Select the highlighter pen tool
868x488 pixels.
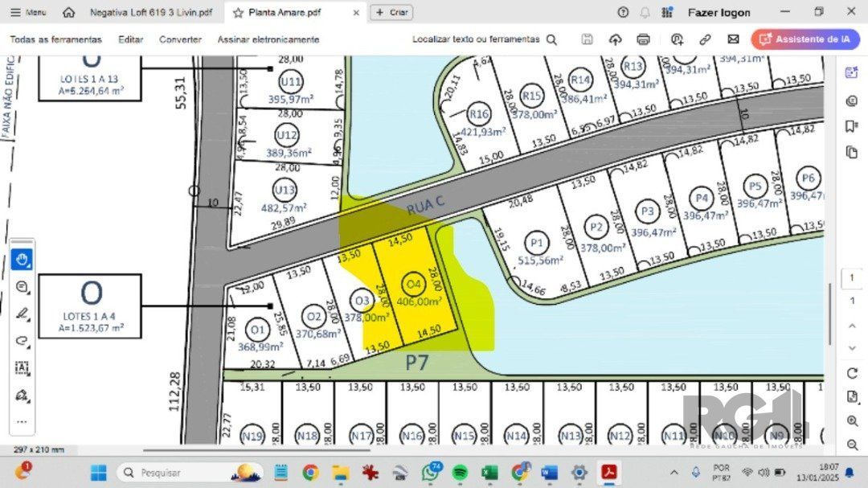[22, 314]
